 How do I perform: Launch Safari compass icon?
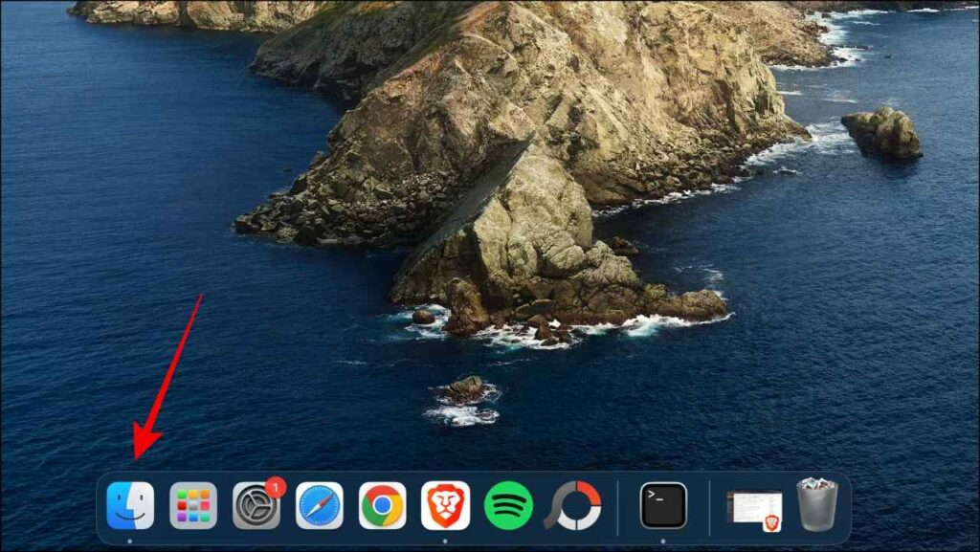click(319, 505)
